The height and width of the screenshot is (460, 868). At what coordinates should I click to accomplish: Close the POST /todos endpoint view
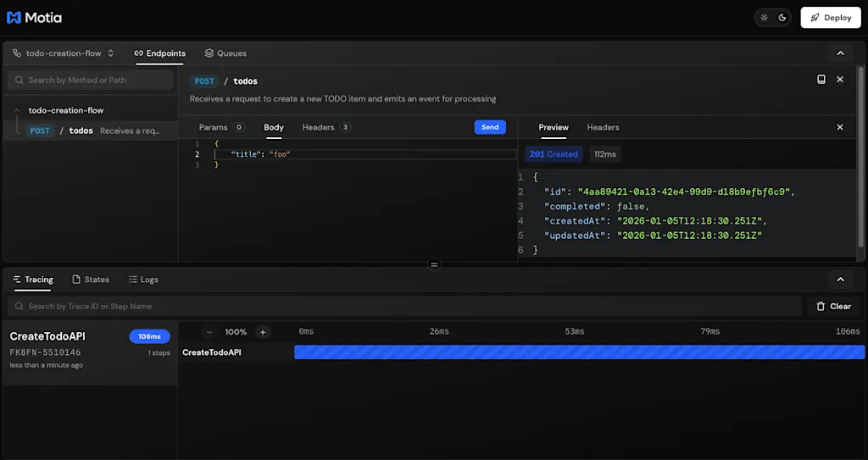click(x=840, y=80)
